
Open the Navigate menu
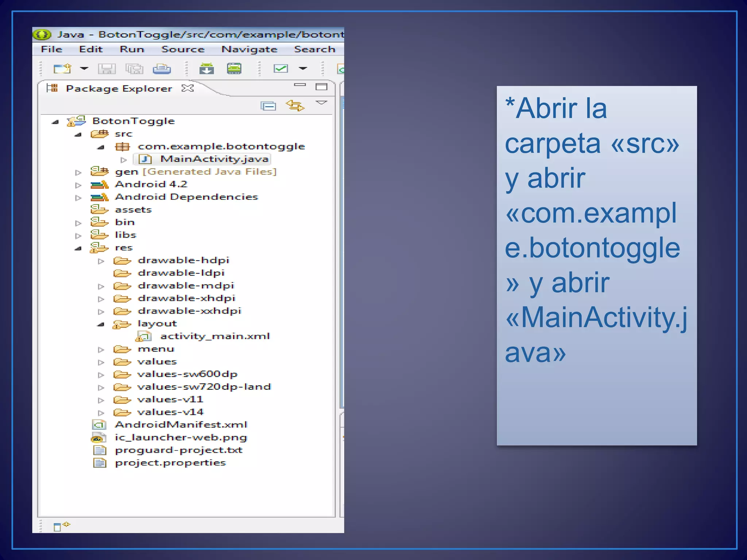249,49
